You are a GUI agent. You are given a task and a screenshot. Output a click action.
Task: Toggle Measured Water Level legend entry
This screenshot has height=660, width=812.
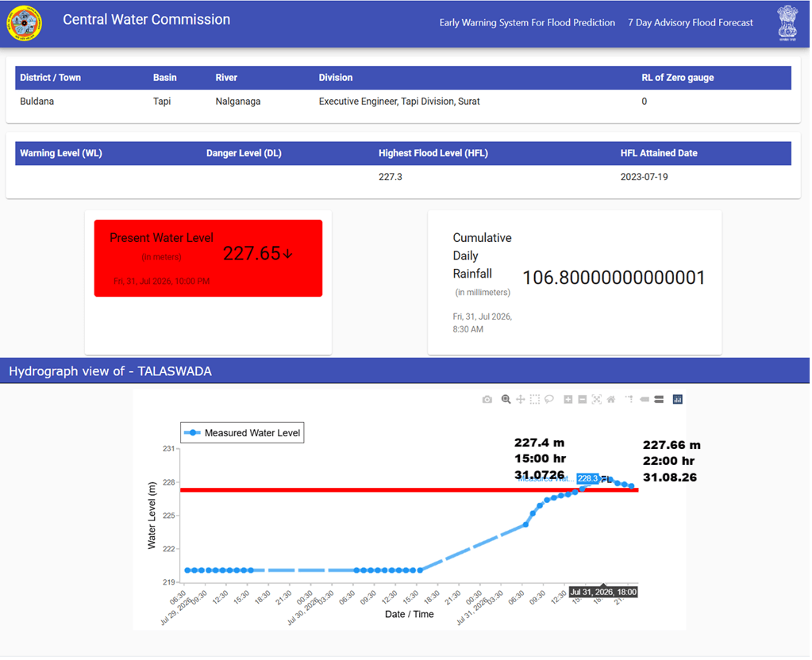click(242, 433)
